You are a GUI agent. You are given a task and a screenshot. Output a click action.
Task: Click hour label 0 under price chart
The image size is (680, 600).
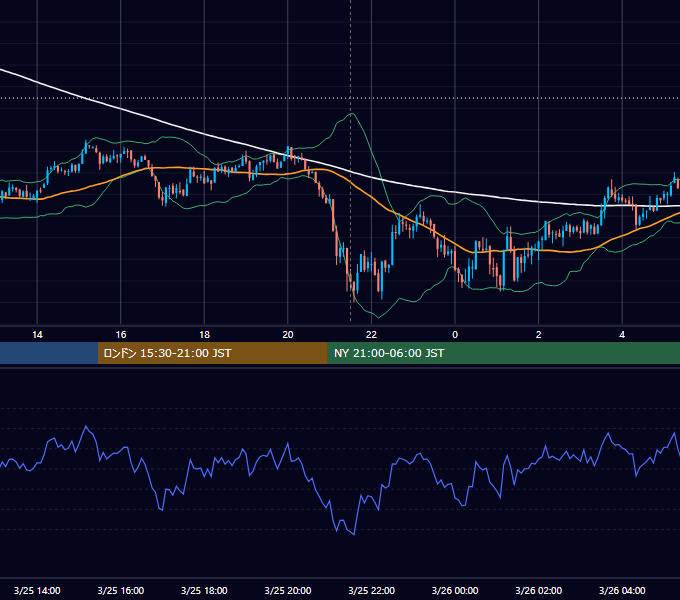tap(455, 335)
